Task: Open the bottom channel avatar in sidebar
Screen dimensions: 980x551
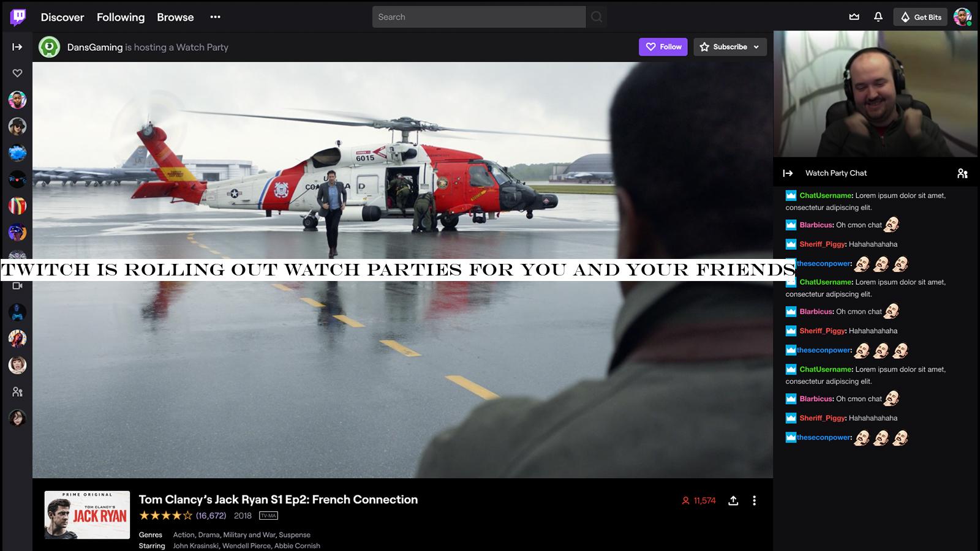Action: coord(17,418)
